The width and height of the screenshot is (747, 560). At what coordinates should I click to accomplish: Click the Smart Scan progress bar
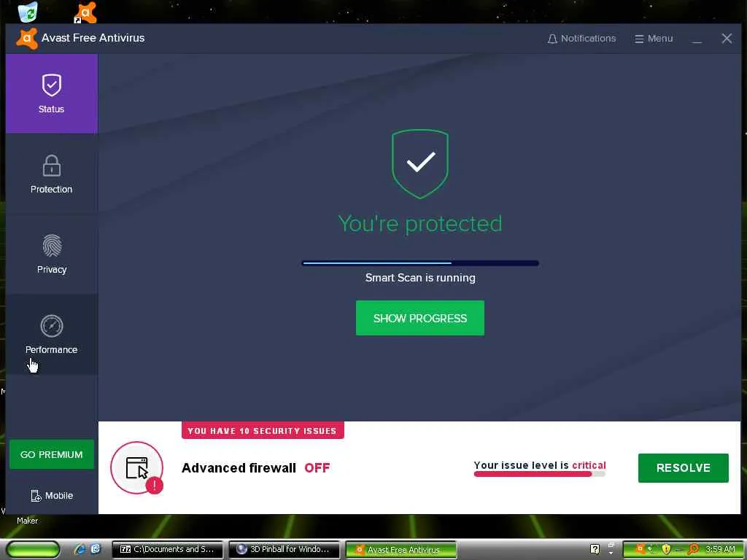(x=420, y=262)
